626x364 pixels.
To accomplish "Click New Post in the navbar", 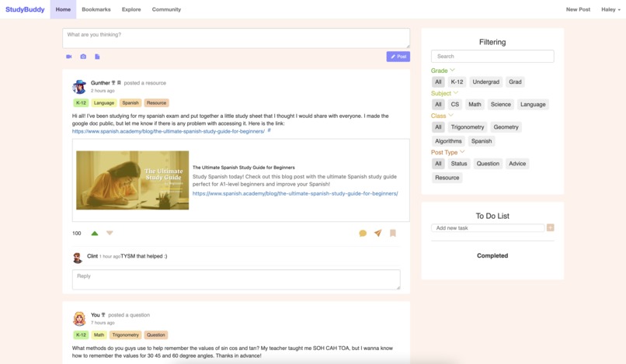I will pyautogui.click(x=578, y=9).
